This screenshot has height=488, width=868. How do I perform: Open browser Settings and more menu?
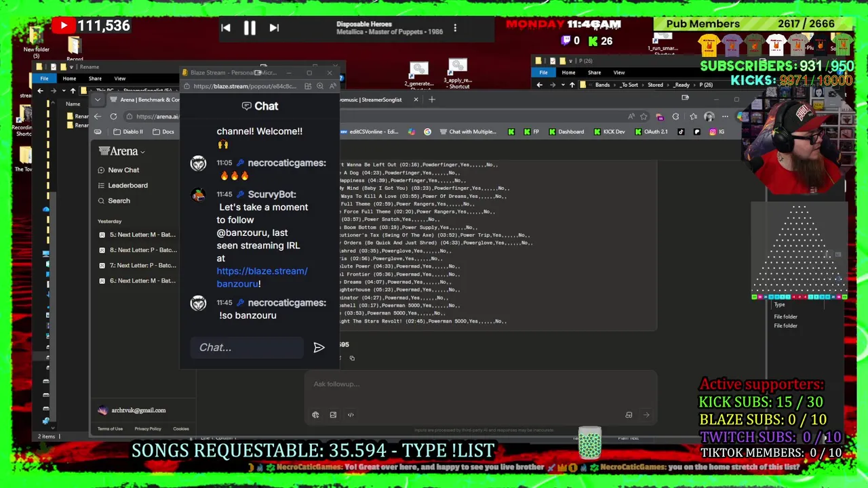click(x=725, y=117)
